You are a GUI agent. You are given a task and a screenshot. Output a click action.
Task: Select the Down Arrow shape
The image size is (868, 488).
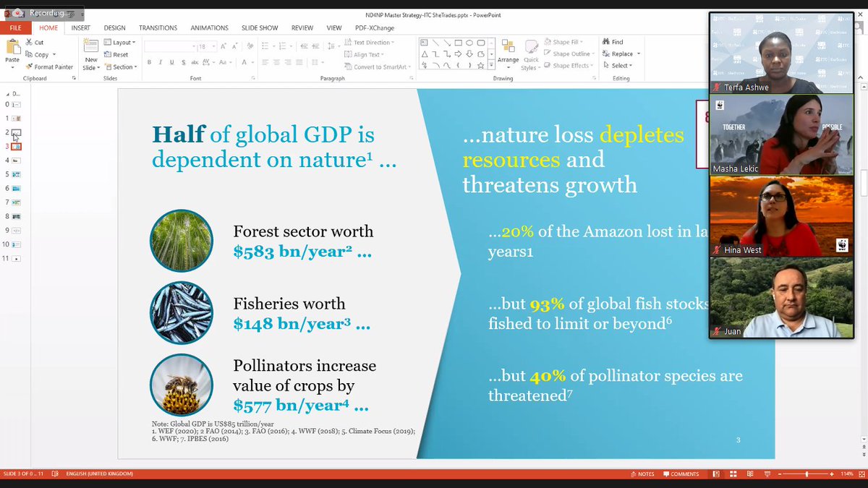point(469,54)
